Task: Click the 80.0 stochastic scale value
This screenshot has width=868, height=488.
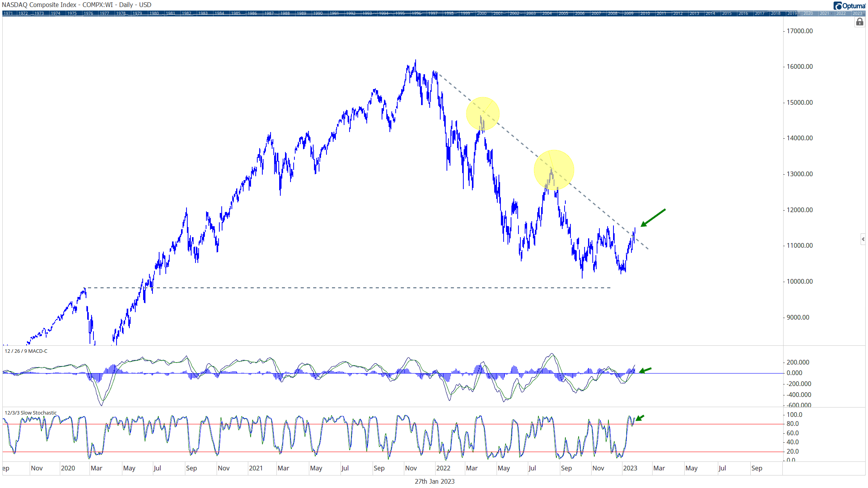Action: pyautogui.click(x=793, y=424)
